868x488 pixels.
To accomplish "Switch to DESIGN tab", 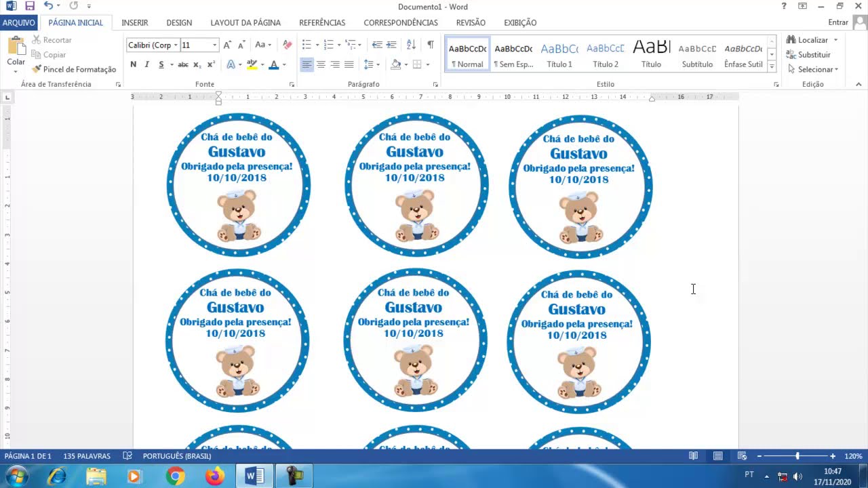I will [179, 22].
